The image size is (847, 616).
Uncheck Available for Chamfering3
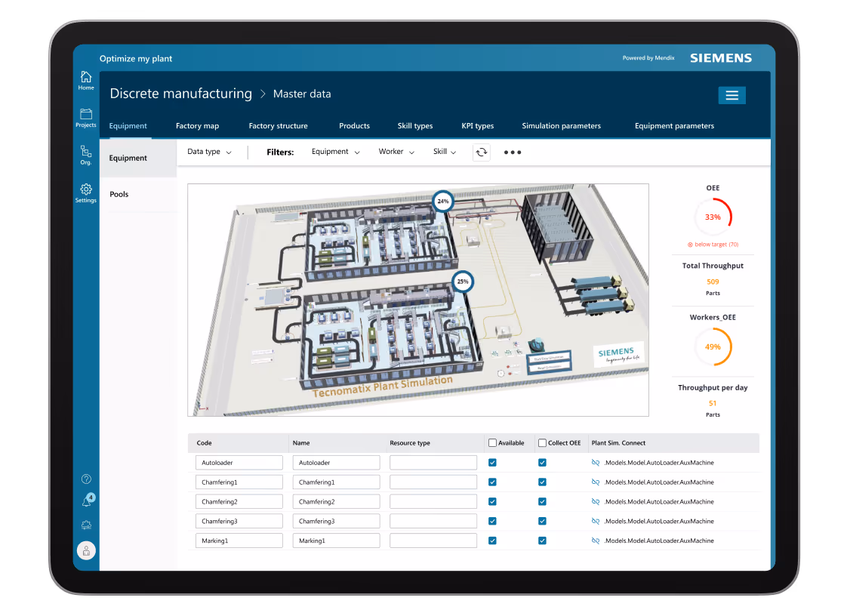click(x=492, y=521)
